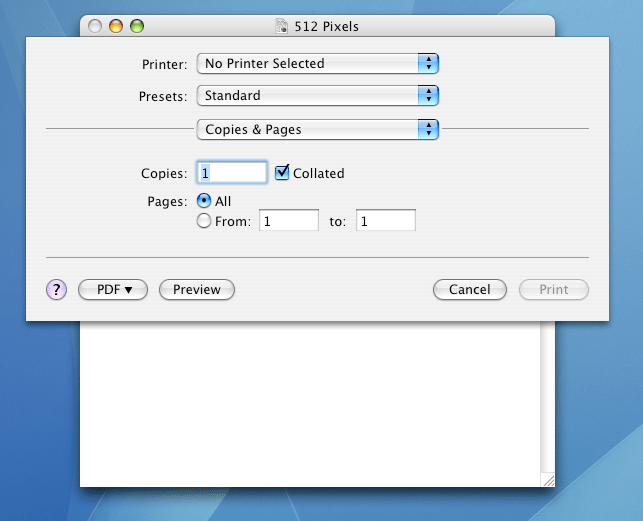The image size is (643, 521).
Task: Click the Preview button
Action: click(197, 290)
